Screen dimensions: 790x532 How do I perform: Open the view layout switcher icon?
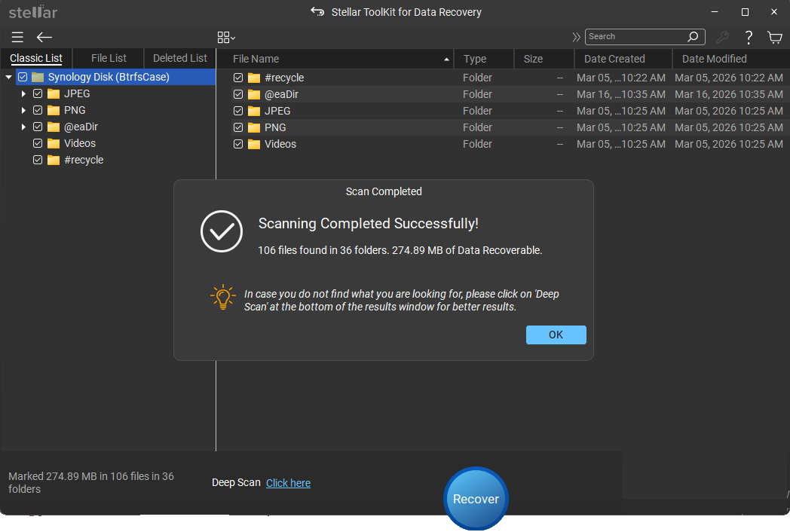(x=224, y=36)
